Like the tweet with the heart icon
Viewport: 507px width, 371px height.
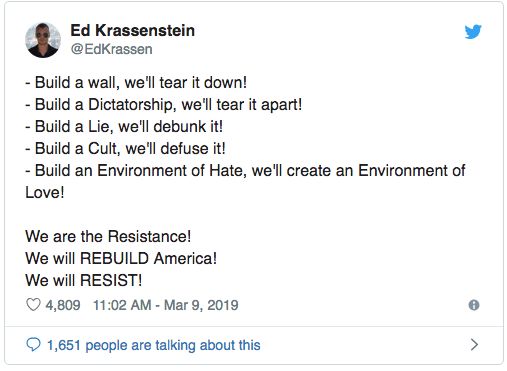click(x=33, y=305)
